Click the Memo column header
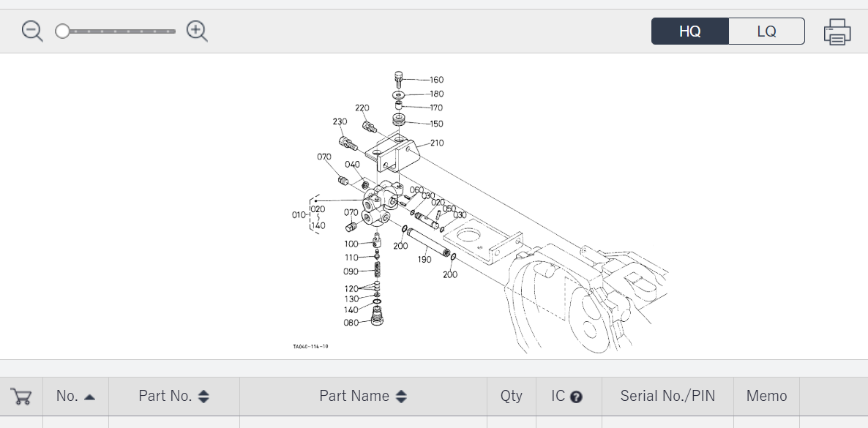 tap(766, 396)
